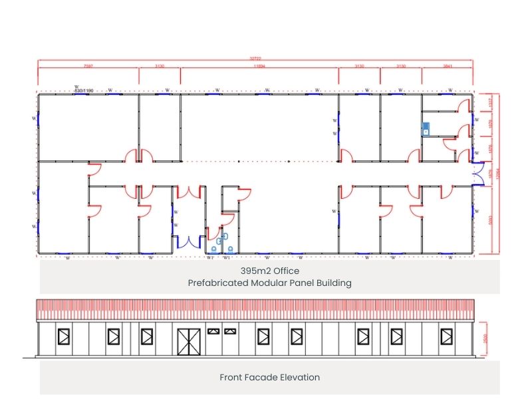Click the 630/1190 window size label
The height and width of the screenshot is (399, 532).
point(81,90)
